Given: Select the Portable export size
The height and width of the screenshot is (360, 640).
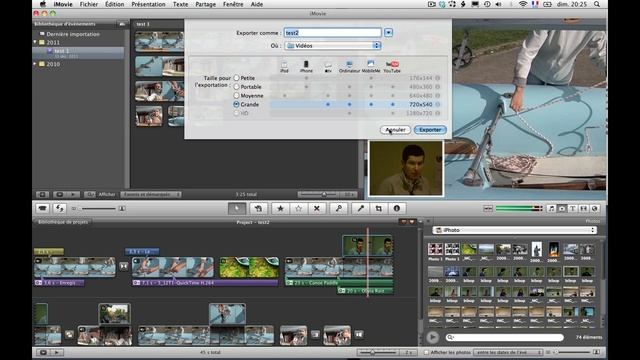Looking at the screenshot, I should pos(236,87).
